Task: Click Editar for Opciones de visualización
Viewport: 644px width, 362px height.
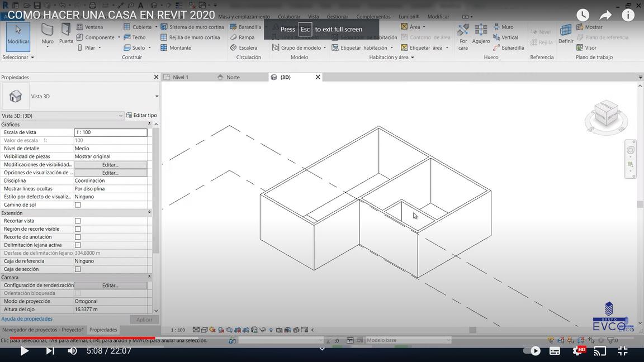Action: [x=111, y=173]
